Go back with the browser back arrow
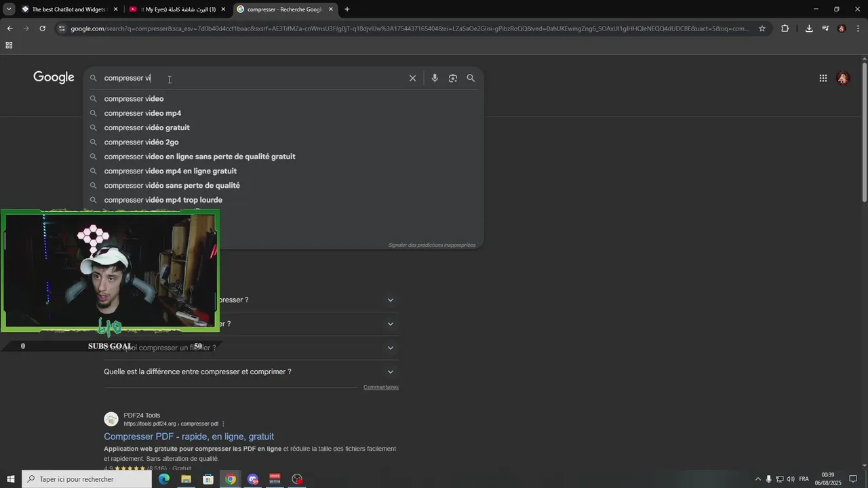Screen dimensions: 868x488 pyautogui.click(x=9, y=28)
